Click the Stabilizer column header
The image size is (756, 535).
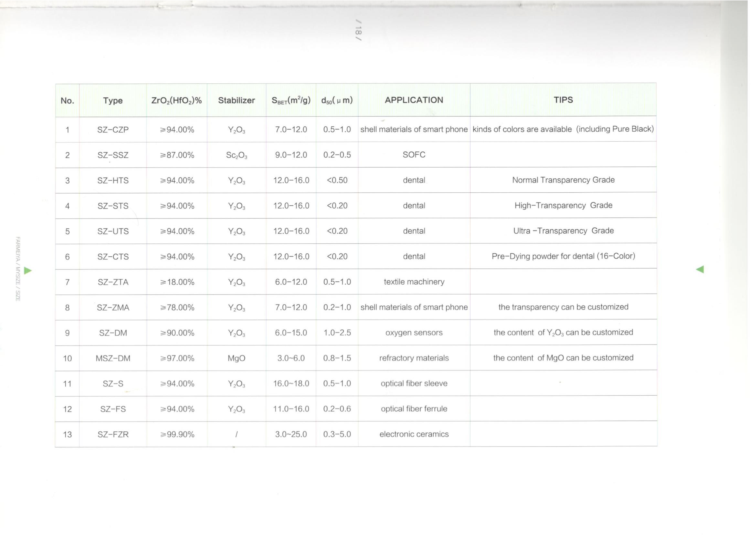(x=236, y=100)
